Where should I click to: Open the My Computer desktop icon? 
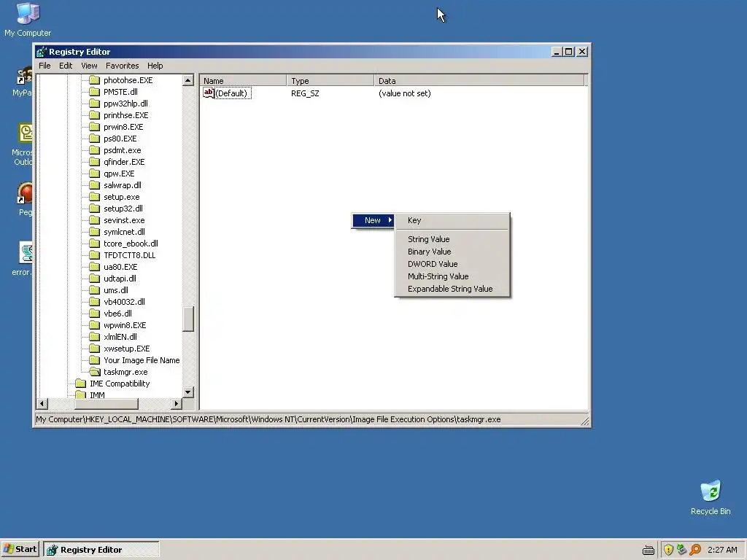[x=28, y=20]
